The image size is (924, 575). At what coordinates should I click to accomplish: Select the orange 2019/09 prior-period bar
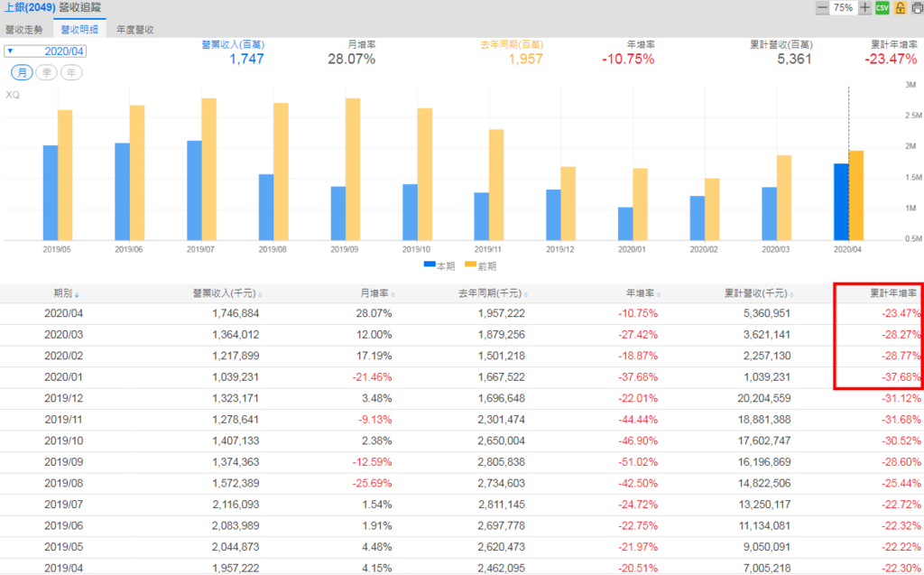pos(353,170)
